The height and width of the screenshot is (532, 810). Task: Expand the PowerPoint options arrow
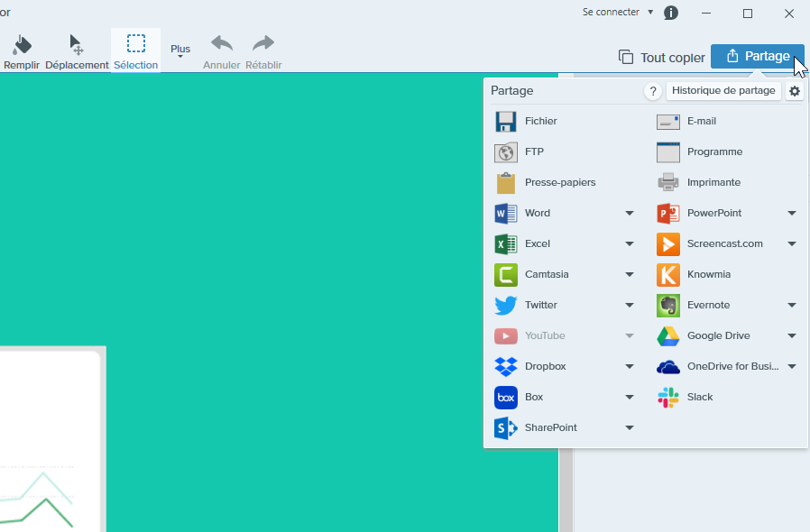[x=791, y=214]
